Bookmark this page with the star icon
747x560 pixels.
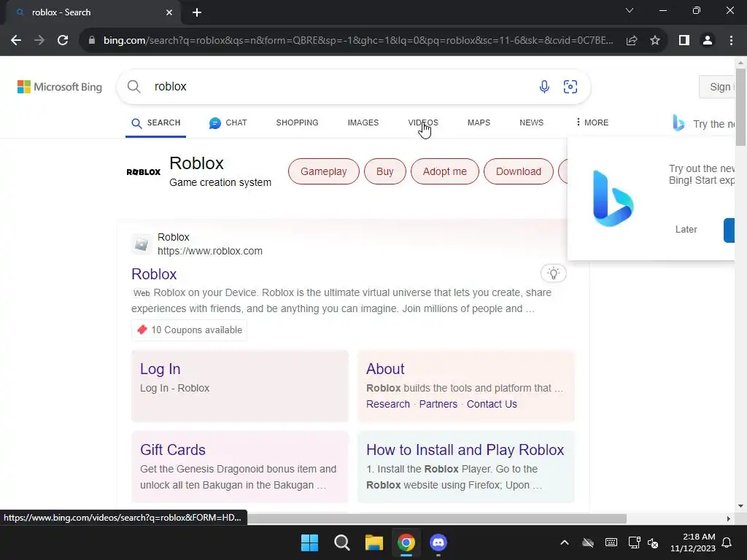coord(655,41)
